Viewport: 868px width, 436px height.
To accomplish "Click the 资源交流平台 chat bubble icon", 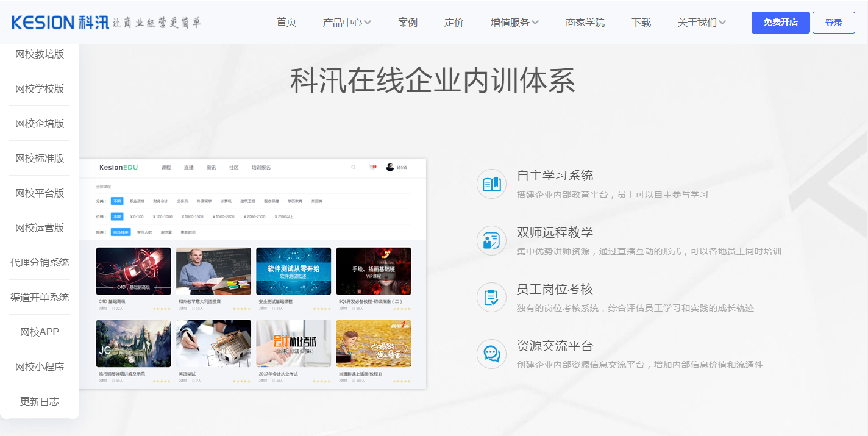I will click(491, 354).
